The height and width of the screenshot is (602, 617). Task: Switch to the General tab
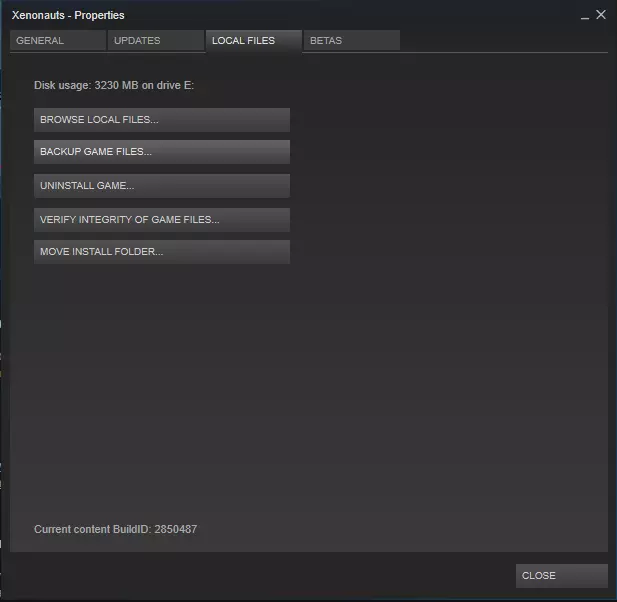[x=58, y=41]
